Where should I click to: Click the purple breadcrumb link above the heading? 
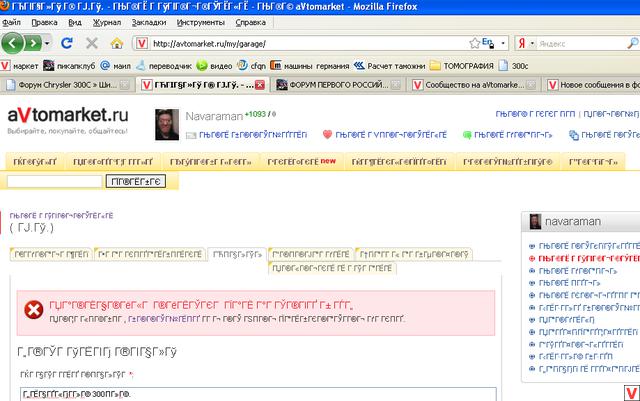61,215
